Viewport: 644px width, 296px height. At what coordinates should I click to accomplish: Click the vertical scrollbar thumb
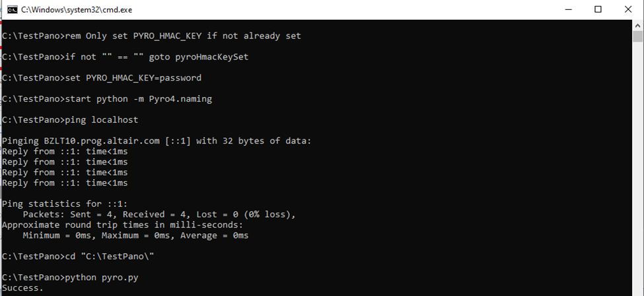pos(637,37)
